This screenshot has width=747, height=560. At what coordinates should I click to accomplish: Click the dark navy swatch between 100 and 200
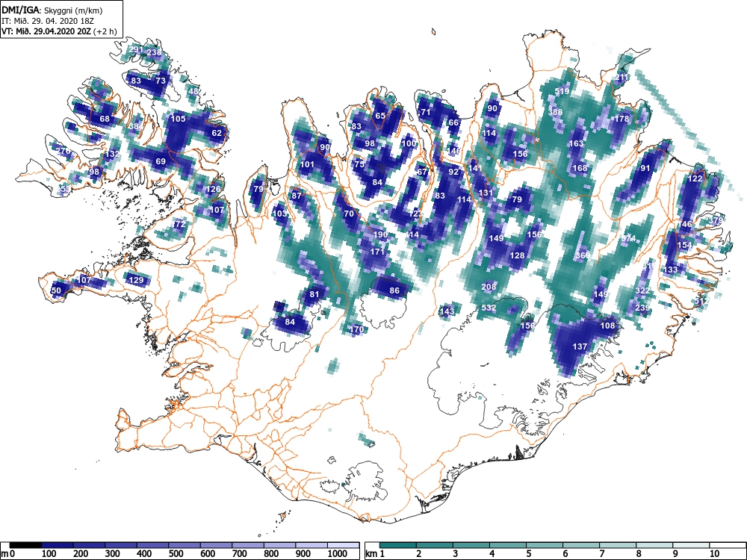click(x=58, y=545)
